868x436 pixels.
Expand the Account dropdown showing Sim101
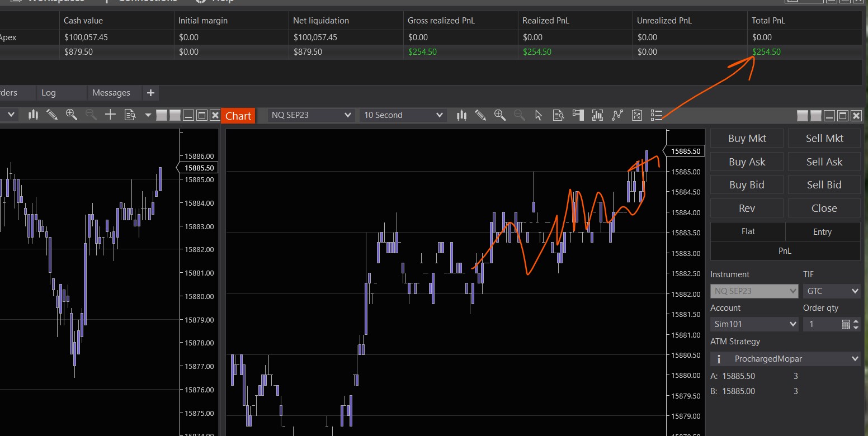[753, 324]
